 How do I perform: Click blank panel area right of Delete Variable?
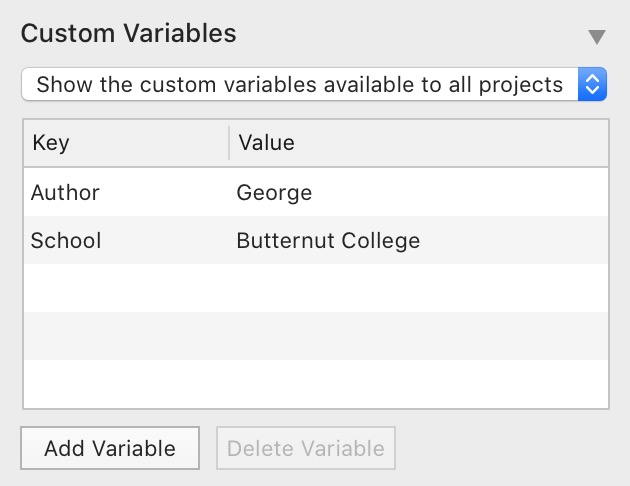point(510,449)
